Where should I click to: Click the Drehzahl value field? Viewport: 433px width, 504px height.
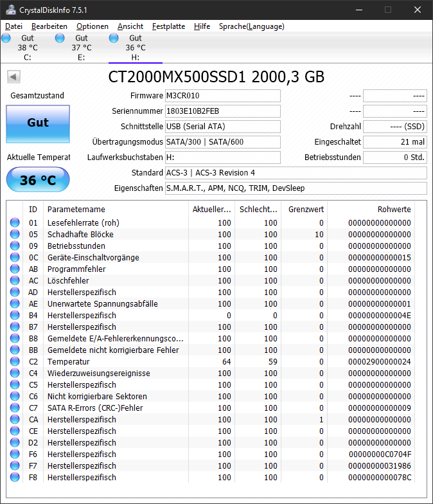(394, 127)
